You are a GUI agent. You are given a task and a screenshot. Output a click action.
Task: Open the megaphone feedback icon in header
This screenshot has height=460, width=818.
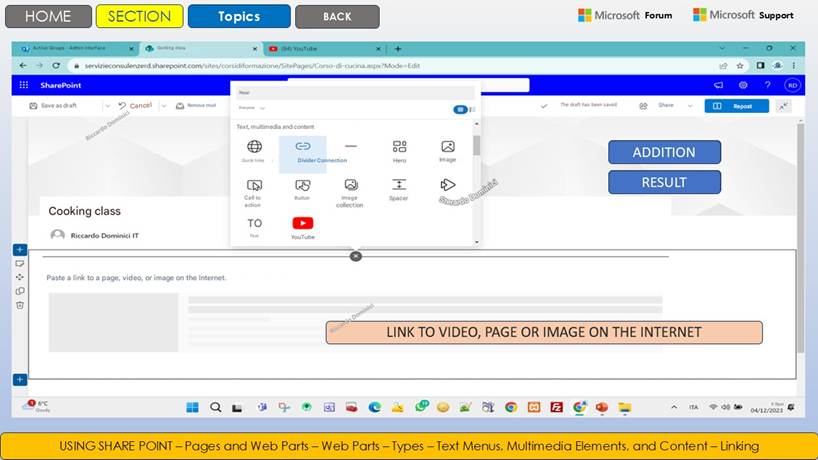pyautogui.click(x=718, y=85)
